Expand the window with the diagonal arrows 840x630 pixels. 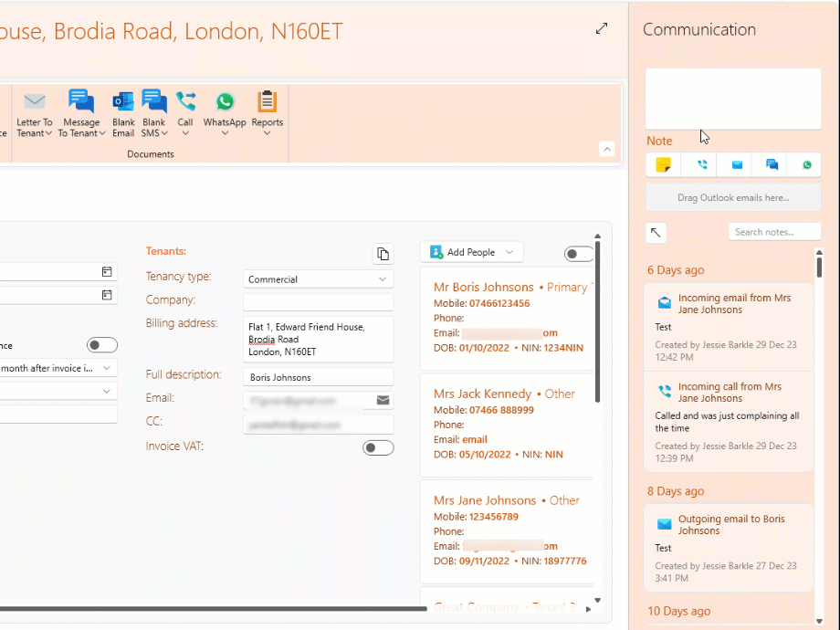pos(602,29)
